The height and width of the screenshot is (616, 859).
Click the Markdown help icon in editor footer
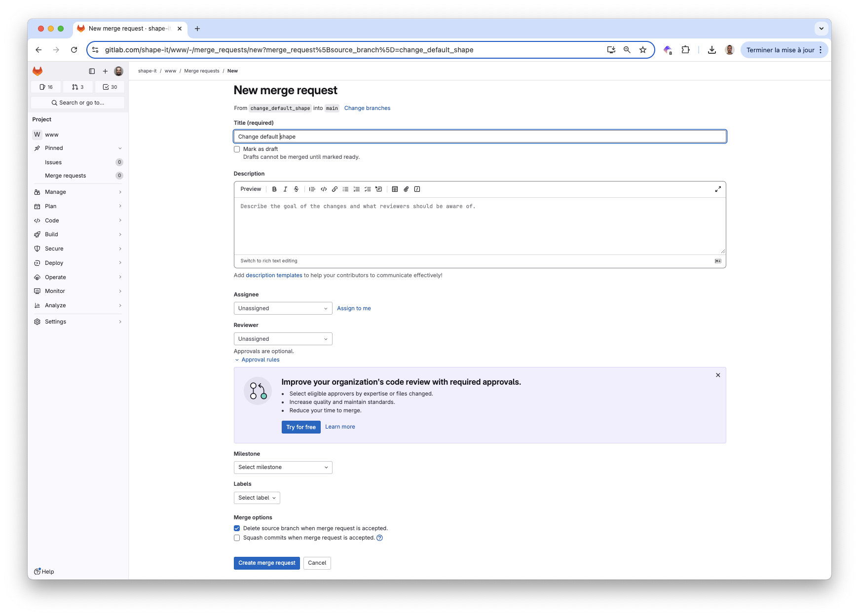click(x=718, y=261)
